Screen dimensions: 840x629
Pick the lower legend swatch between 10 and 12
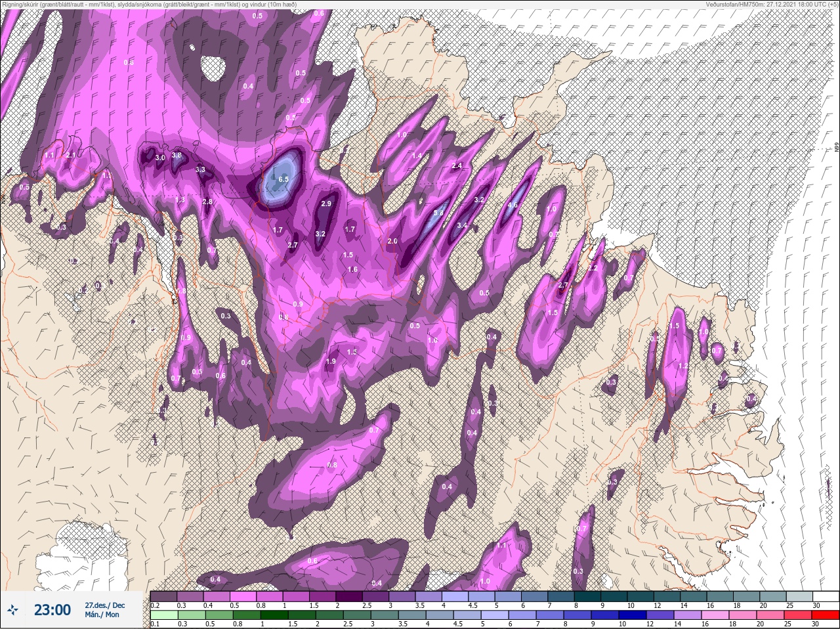[632, 615]
